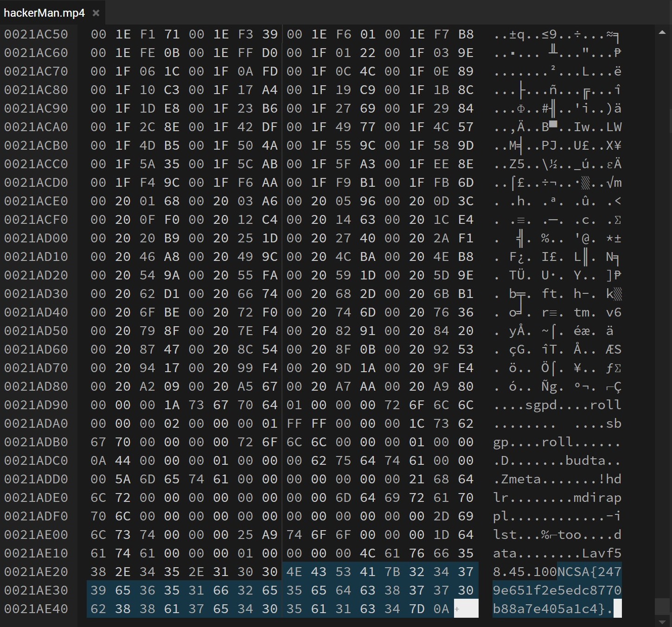Image resolution: width=672 pixels, height=627 pixels.
Task: Click ASCII text '.Zmeta.......!hd'
Action: (x=557, y=479)
